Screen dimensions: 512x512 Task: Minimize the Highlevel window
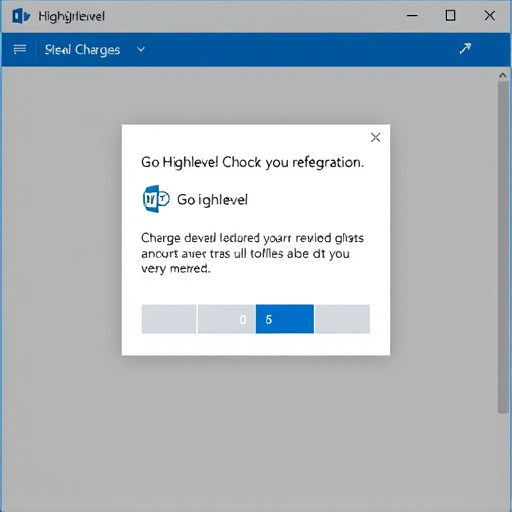click(412, 16)
